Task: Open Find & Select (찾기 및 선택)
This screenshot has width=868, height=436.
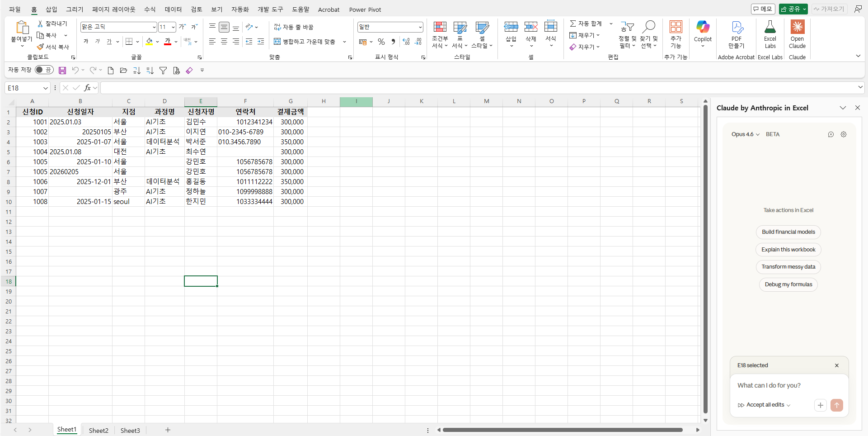Action: pos(649,34)
